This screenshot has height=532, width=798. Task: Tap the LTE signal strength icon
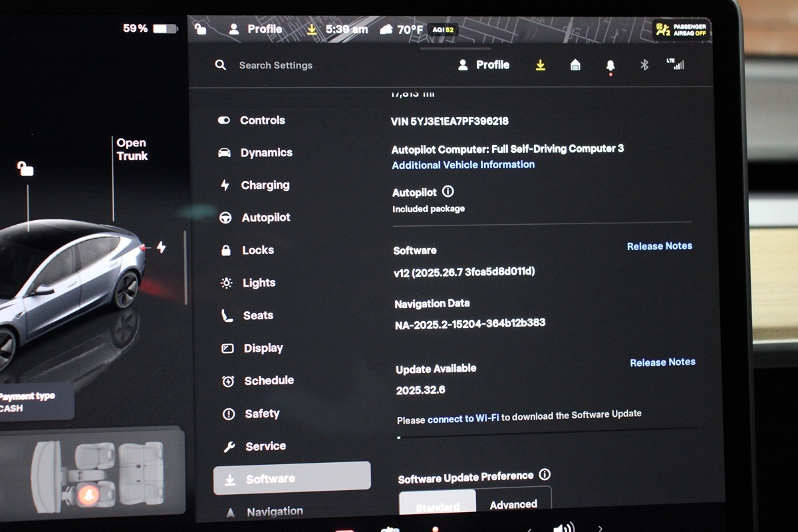click(x=675, y=65)
